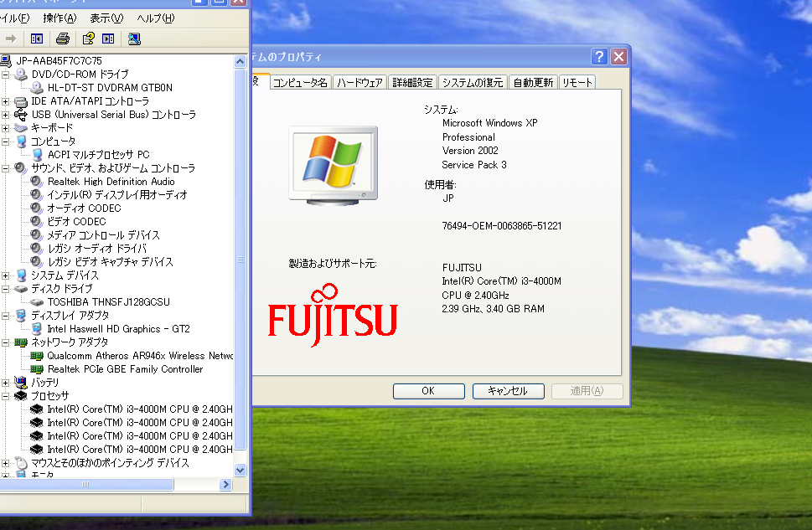
Task: Click the HL-DT-ST DVDRAM GTB0N drive icon
Action: pyautogui.click(x=37, y=87)
